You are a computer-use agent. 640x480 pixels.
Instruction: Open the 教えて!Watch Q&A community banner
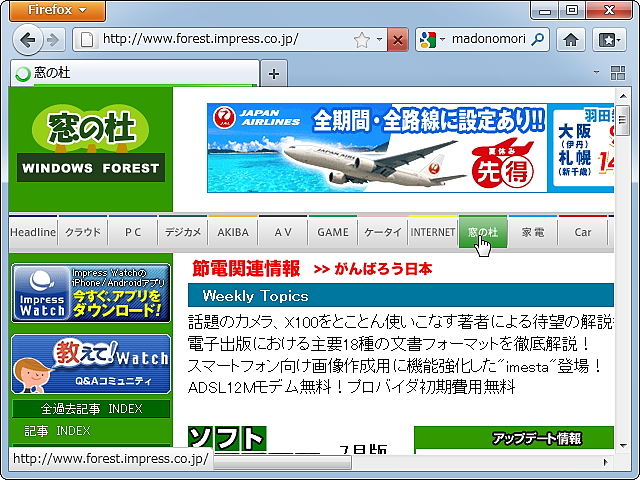pos(91,364)
